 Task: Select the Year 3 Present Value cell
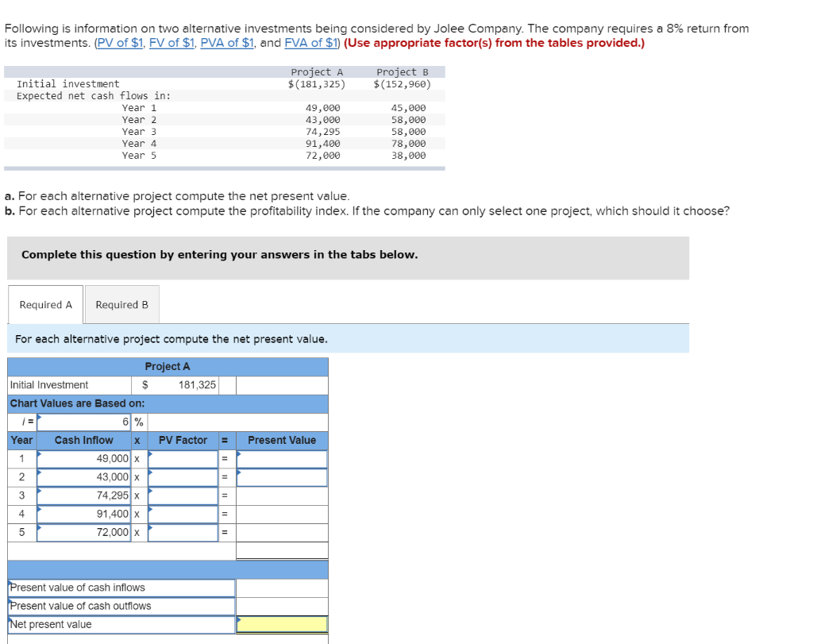point(282,496)
